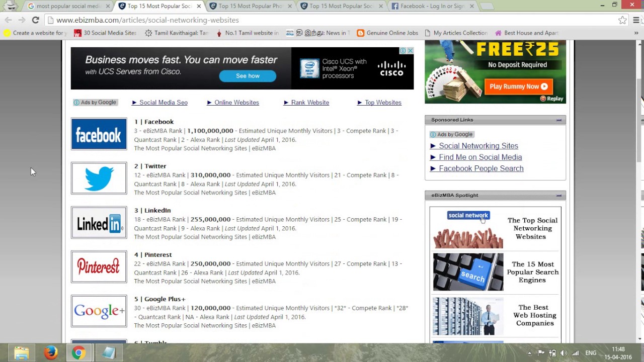644x362 pixels.
Task: Open 'The 15 Most Popular Search Engines'
Action: (532, 272)
